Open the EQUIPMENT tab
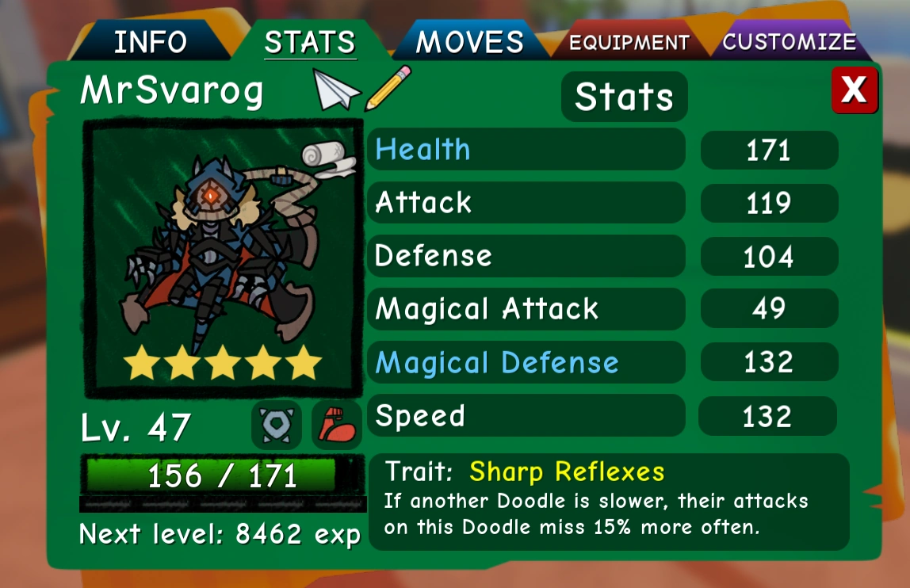This screenshot has width=910, height=588. coord(629,42)
